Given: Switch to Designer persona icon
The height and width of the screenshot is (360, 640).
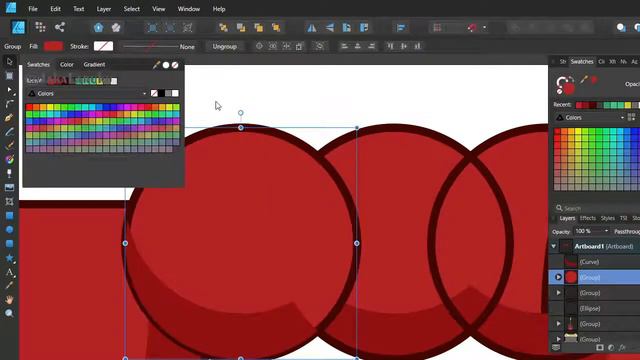Looking at the screenshot, I should (18, 27).
